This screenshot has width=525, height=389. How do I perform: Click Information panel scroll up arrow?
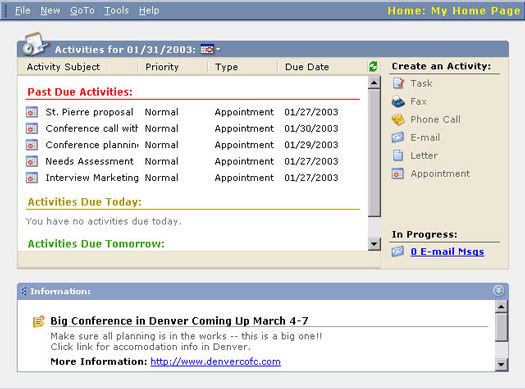click(x=501, y=306)
